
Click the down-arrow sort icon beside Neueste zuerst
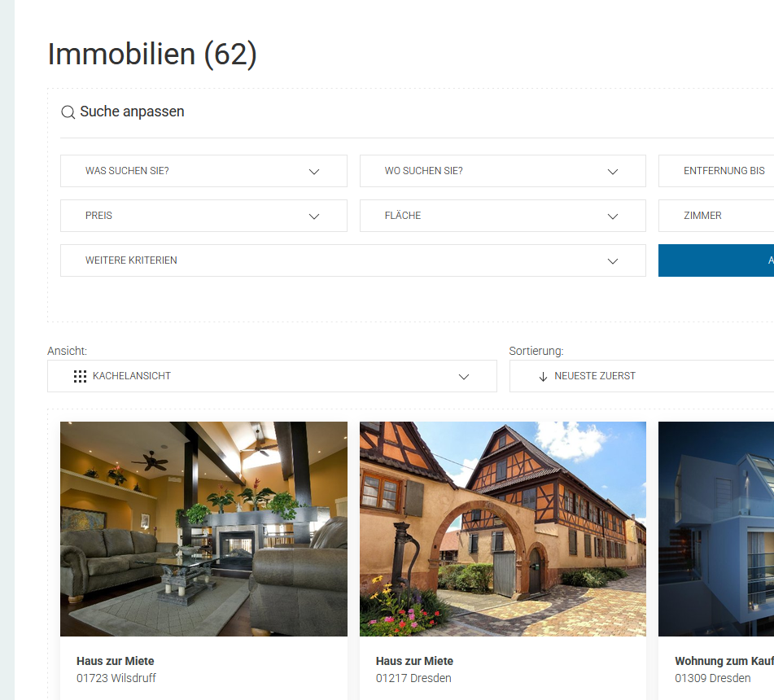(x=543, y=377)
